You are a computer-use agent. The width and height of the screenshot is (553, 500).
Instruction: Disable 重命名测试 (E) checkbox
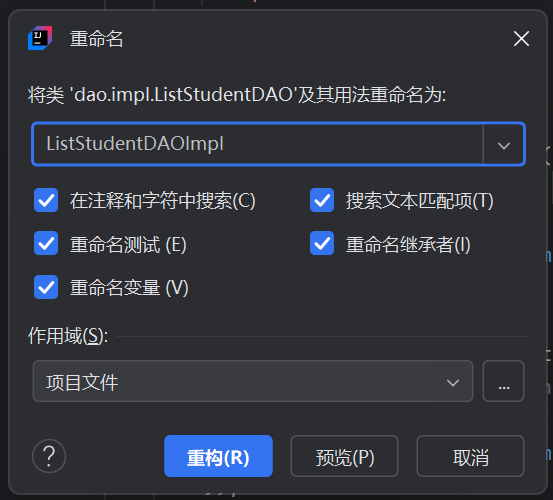coord(46,243)
